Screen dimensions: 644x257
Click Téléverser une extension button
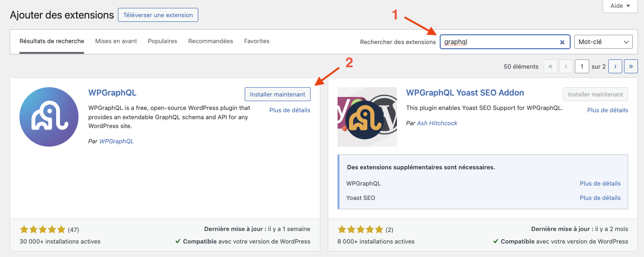pyautogui.click(x=158, y=15)
